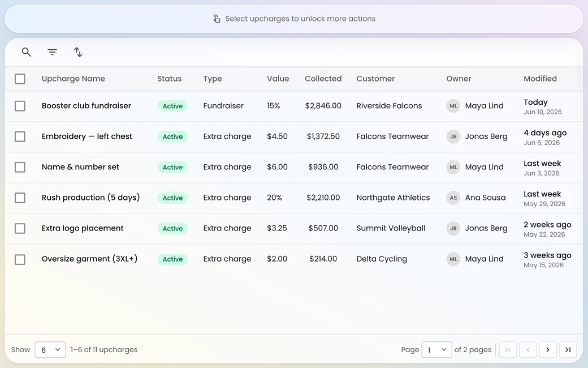Click Jonas Berg avatar in Extra logo row
588x368 pixels.
pos(453,228)
